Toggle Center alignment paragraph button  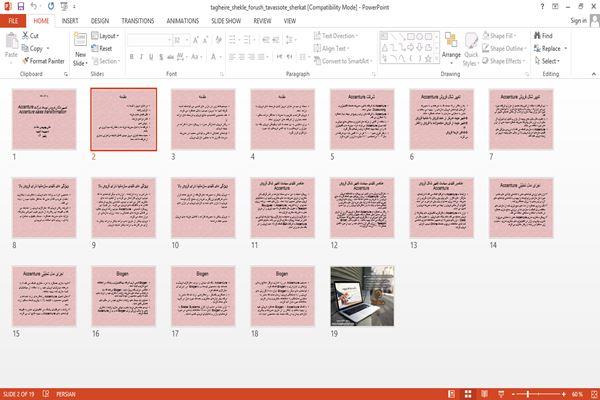point(242,57)
